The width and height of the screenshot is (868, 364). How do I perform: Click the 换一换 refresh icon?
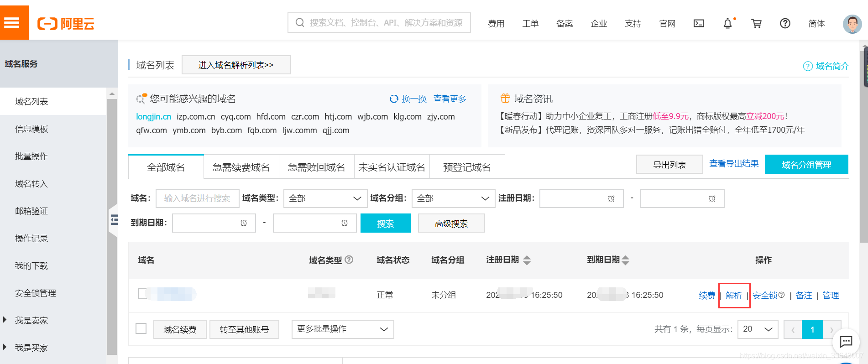tap(394, 99)
